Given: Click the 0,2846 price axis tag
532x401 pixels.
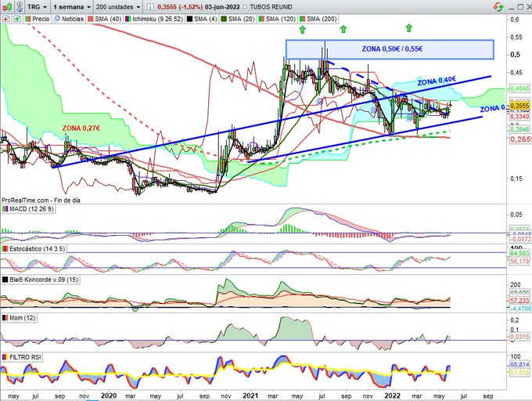Looking at the screenshot, I should pyautogui.click(x=519, y=129).
